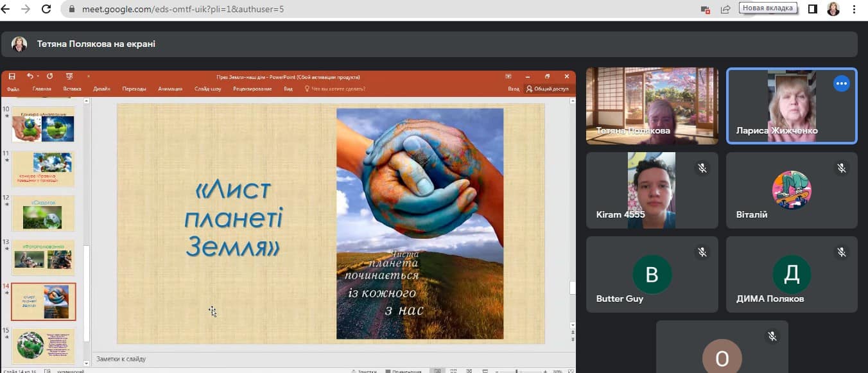Switch to the Анимация ribbon tab
This screenshot has width=868, height=373.
170,89
